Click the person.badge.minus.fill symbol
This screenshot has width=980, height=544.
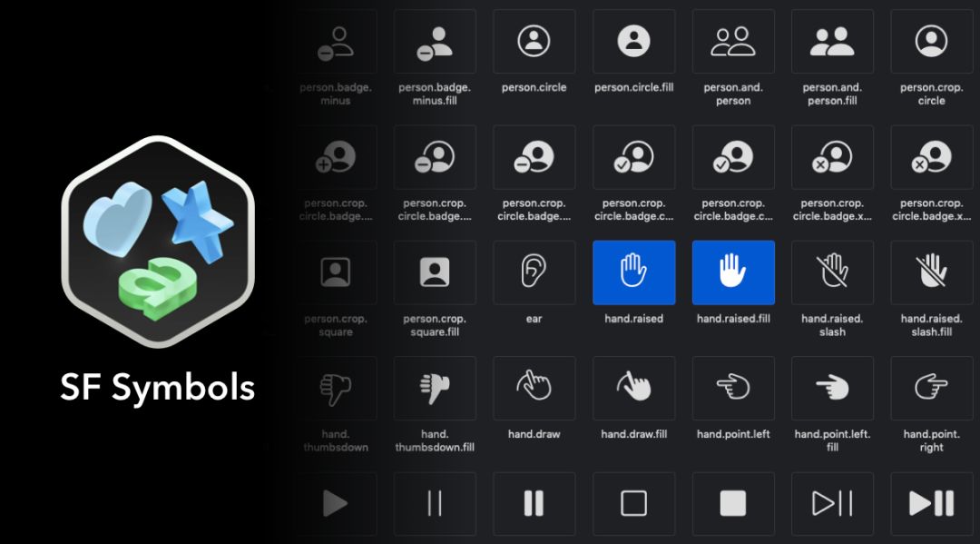coord(435,41)
